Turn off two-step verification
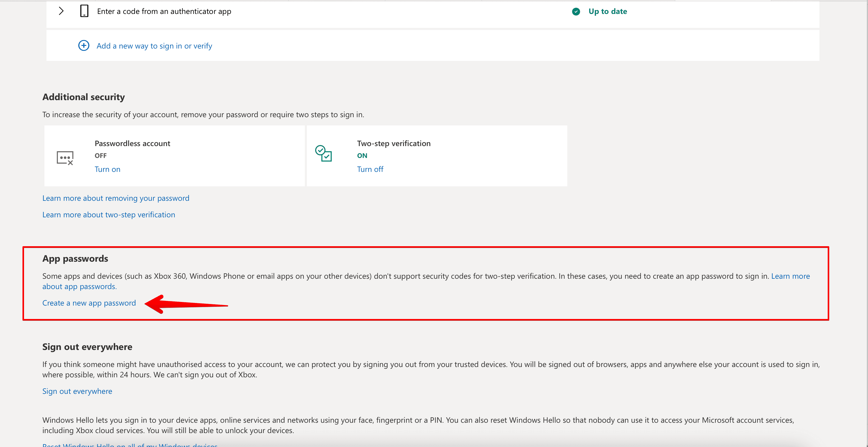 (370, 169)
